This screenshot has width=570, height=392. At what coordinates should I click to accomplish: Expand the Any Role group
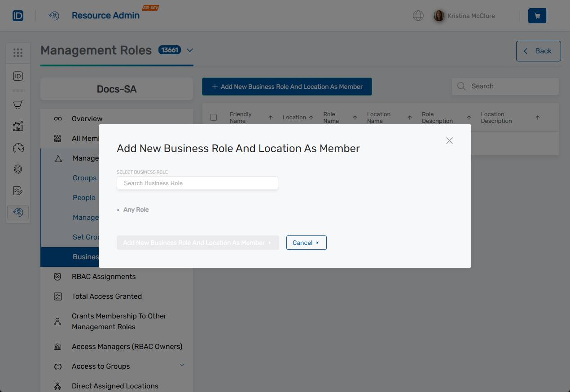tap(133, 209)
